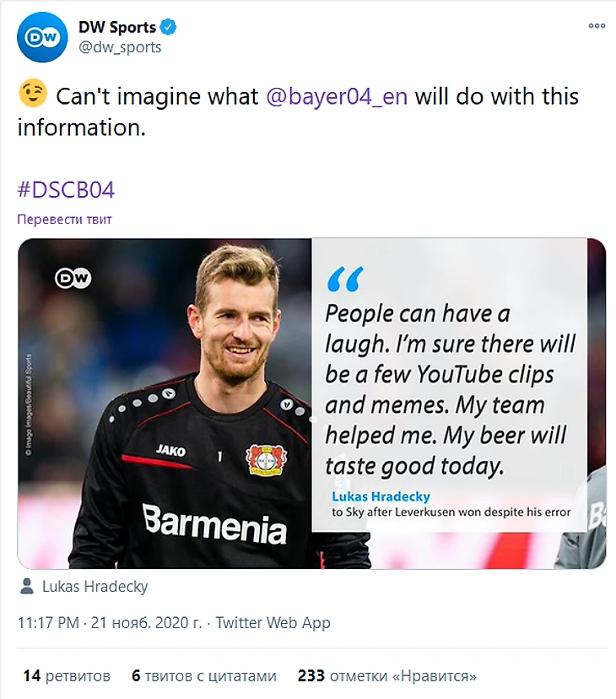Click the Bayer Leverkusen crest on jersey
The image size is (616, 699).
[262, 457]
